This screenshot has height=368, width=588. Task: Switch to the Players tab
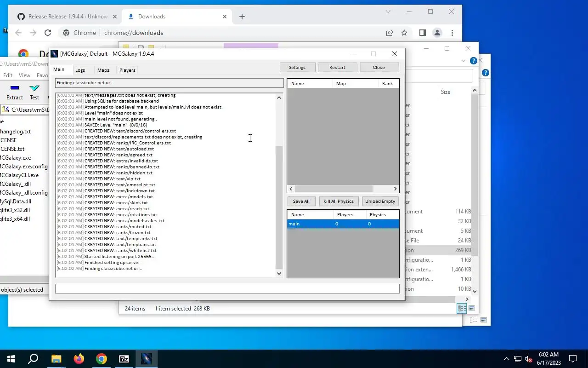pyautogui.click(x=127, y=70)
